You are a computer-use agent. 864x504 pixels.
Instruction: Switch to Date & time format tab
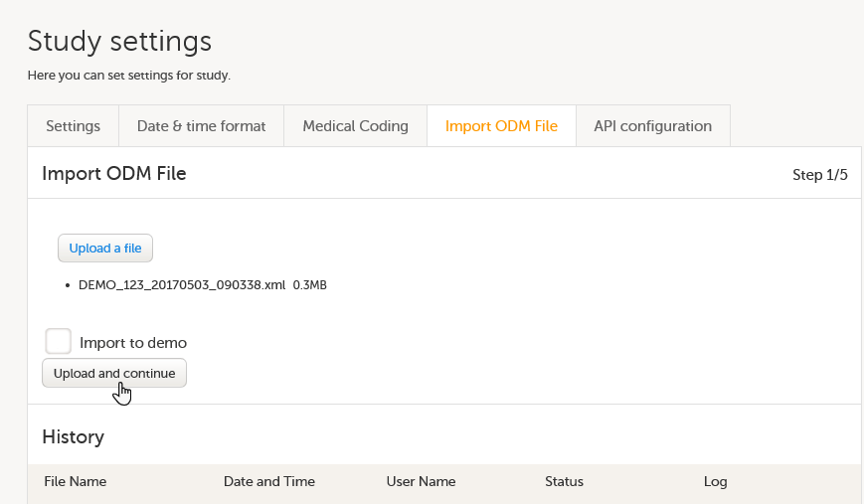pos(201,126)
